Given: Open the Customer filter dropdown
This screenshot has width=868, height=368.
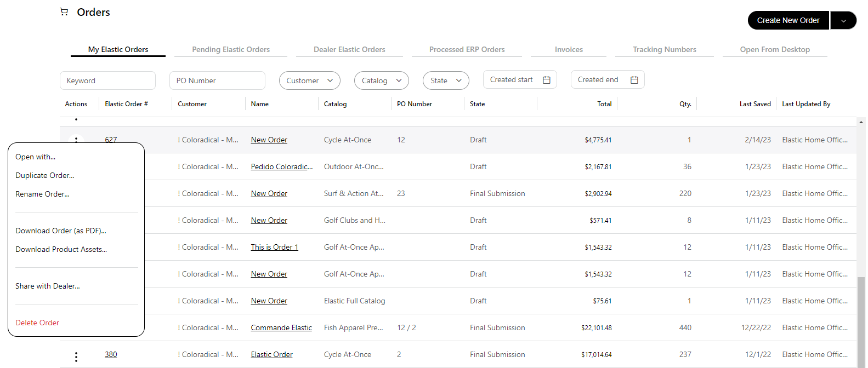Looking at the screenshot, I should (x=309, y=81).
